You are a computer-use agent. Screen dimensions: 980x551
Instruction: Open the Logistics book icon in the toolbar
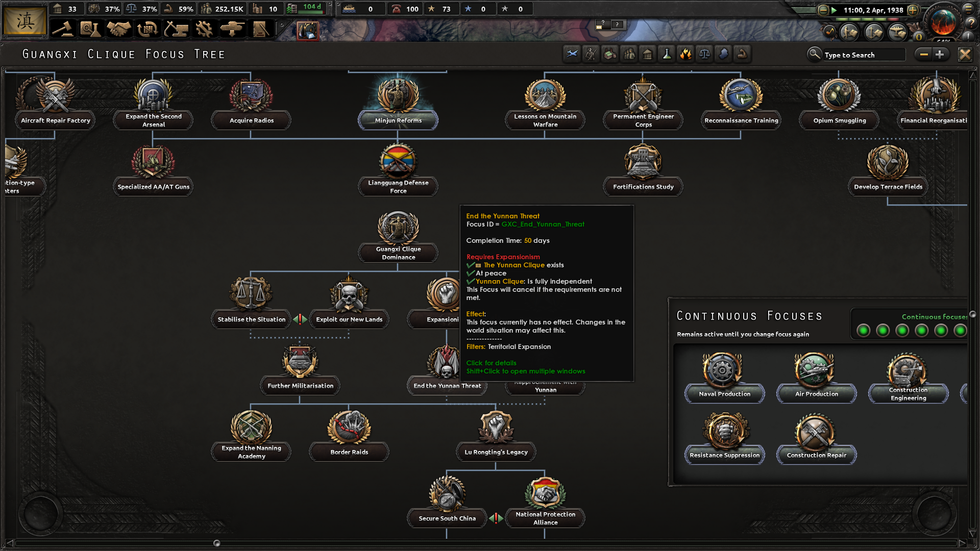(x=262, y=29)
